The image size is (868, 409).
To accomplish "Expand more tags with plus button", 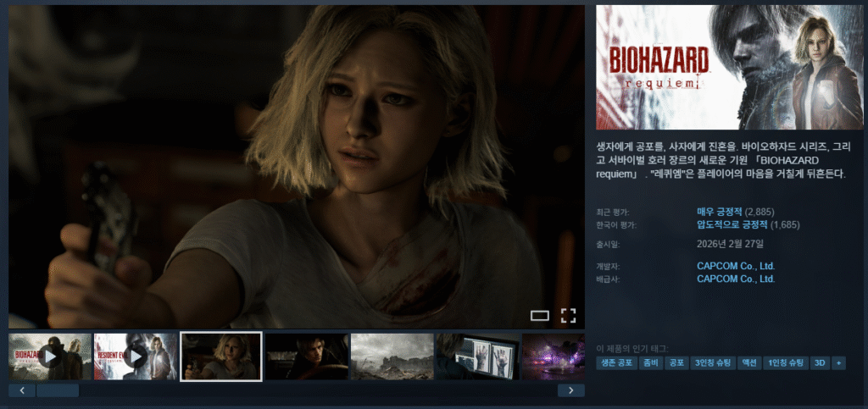I will pos(838,363).
